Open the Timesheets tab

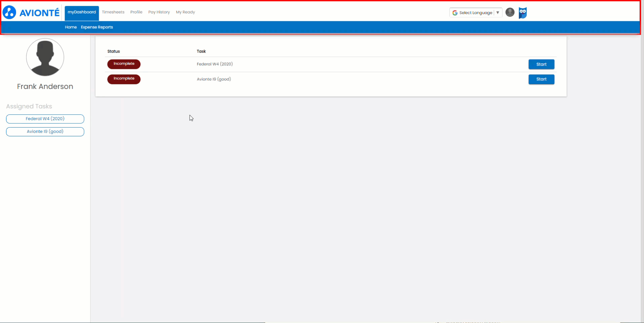pyautogui.click(x=113, y=12)
